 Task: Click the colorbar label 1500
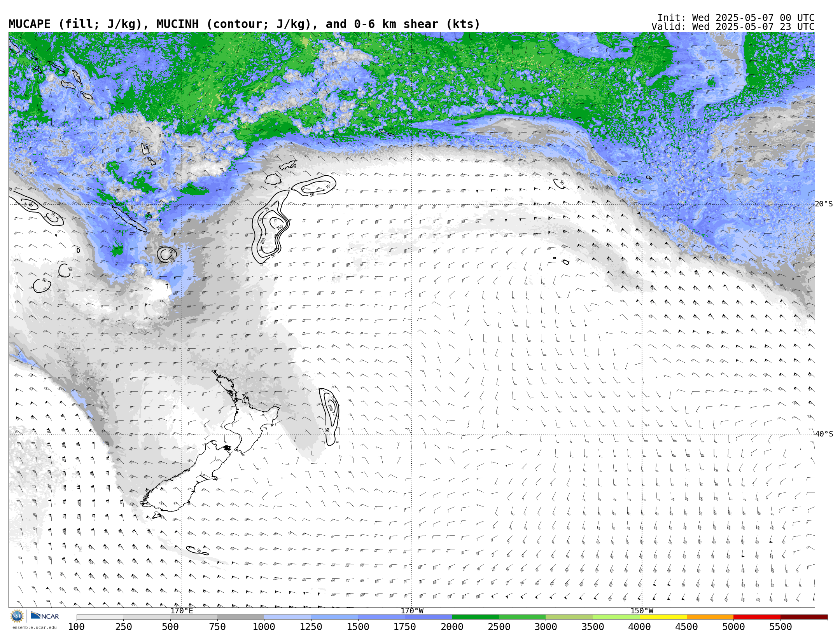(x=358, y=627)
